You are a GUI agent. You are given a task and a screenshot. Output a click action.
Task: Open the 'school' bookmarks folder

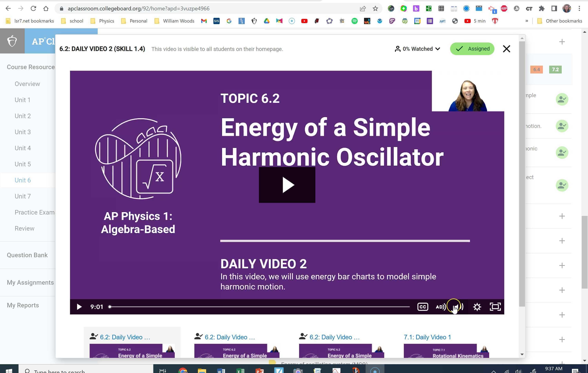tap(72, 21)
